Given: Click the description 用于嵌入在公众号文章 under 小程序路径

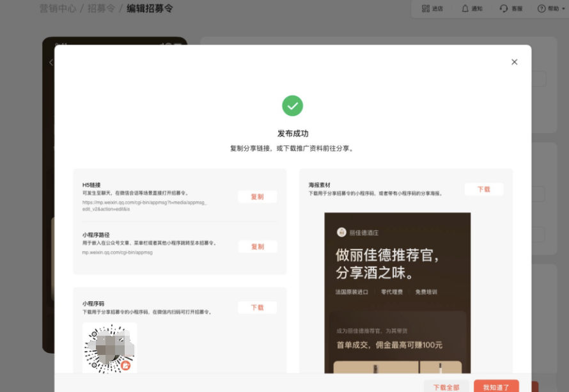Looking at the screenshot, I should (150, 243).
